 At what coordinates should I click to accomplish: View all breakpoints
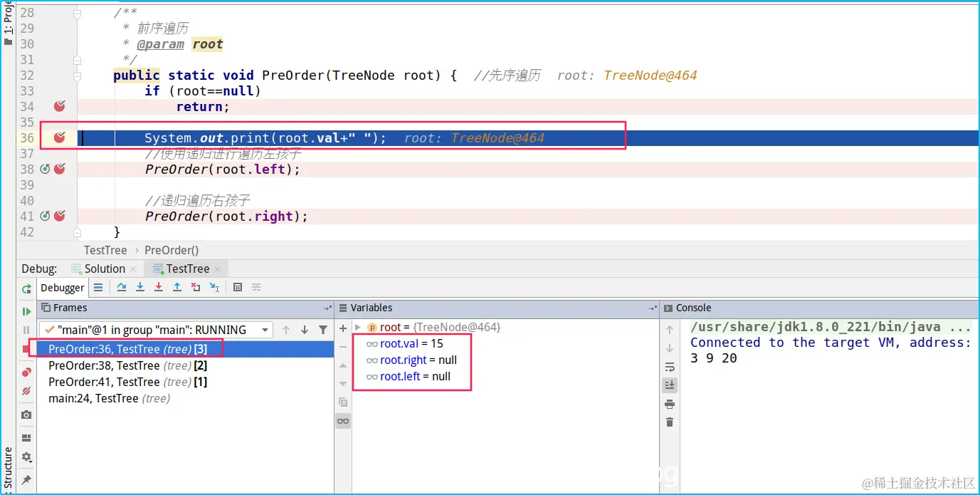pos(26,372)
